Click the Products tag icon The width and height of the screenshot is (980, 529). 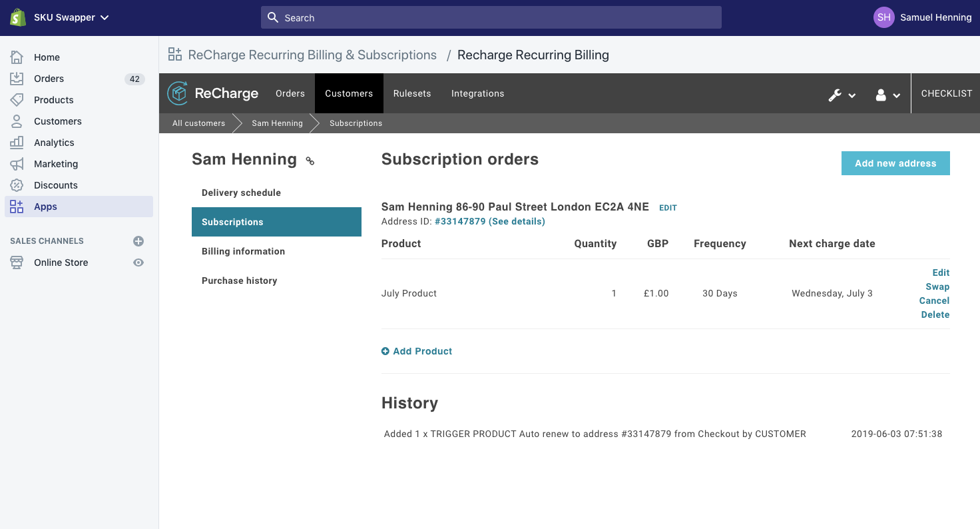click(17, 100)
